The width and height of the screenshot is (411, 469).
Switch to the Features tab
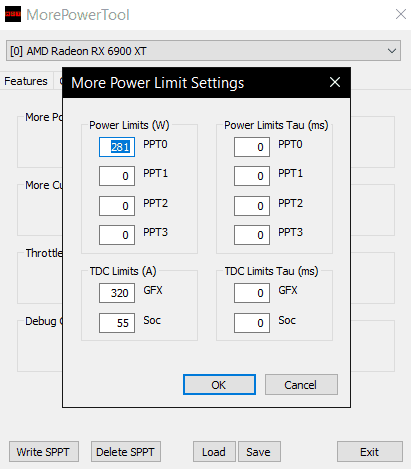(x=26, y=81)
